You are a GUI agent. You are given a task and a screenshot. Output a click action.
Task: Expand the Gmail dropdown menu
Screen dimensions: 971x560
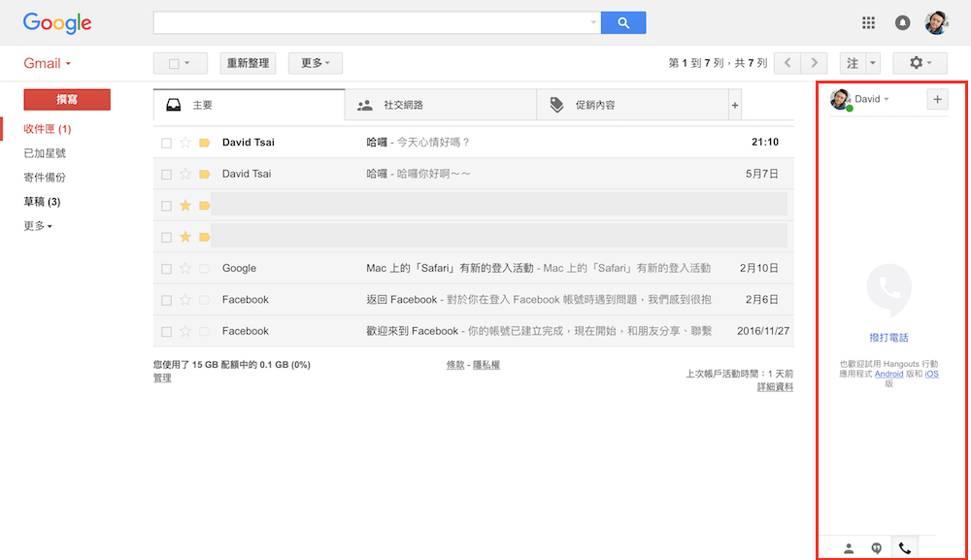point(48,64)
